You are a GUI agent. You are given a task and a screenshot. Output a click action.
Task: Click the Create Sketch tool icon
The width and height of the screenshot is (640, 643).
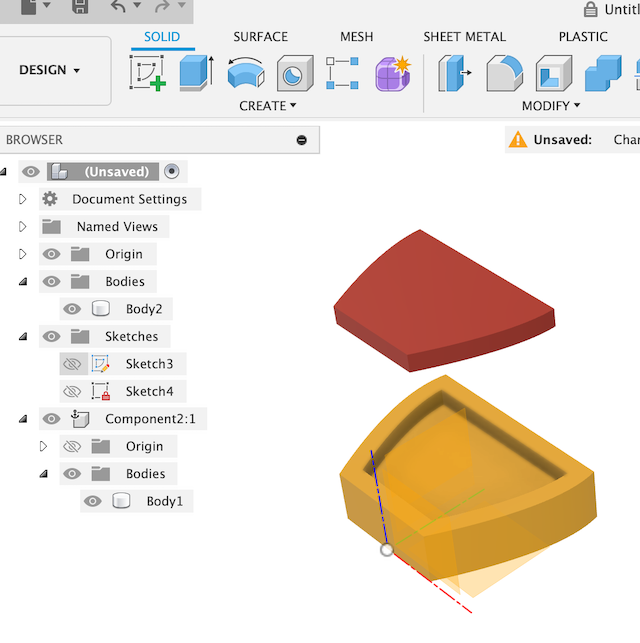[148, 73]
